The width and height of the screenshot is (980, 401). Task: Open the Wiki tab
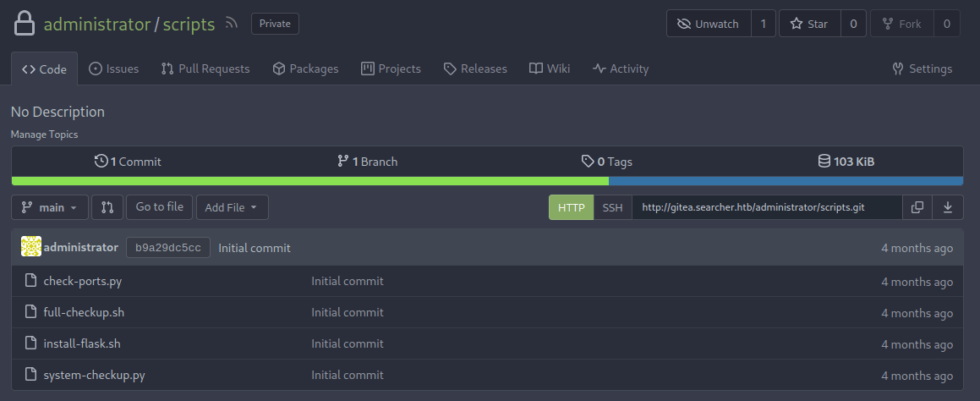point(550,69)
